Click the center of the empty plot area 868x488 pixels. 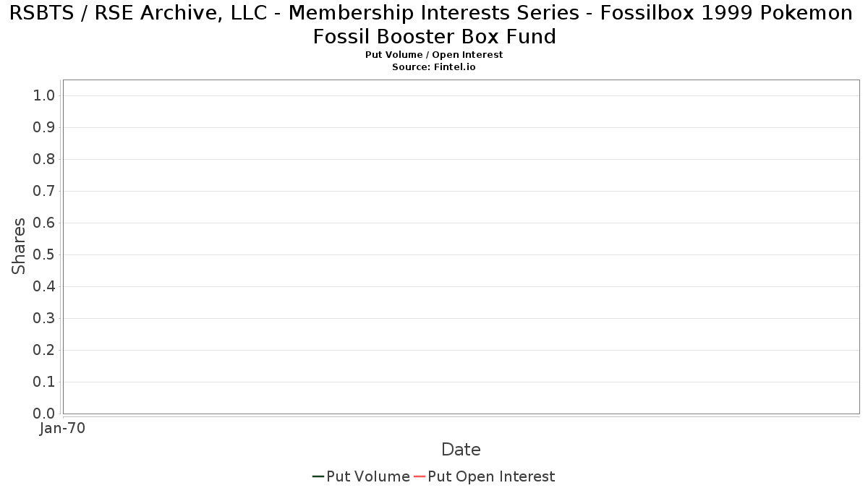[x=461, y=247]
